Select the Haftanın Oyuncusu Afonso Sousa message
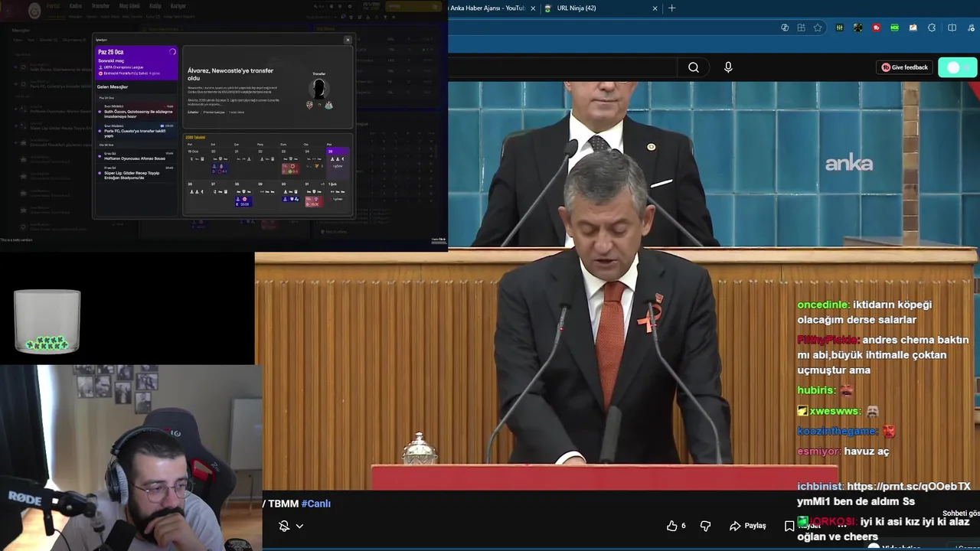Screen dimensions: 980x551 coord(136,157)
